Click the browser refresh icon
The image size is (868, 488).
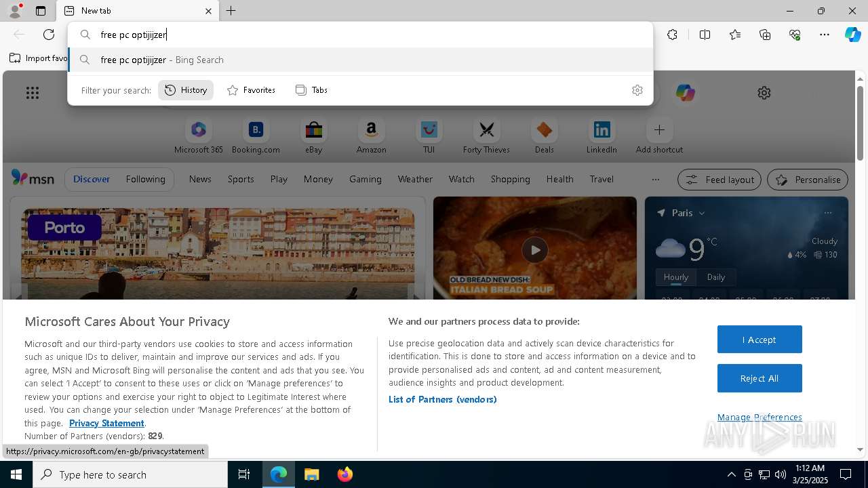point(49,35)
